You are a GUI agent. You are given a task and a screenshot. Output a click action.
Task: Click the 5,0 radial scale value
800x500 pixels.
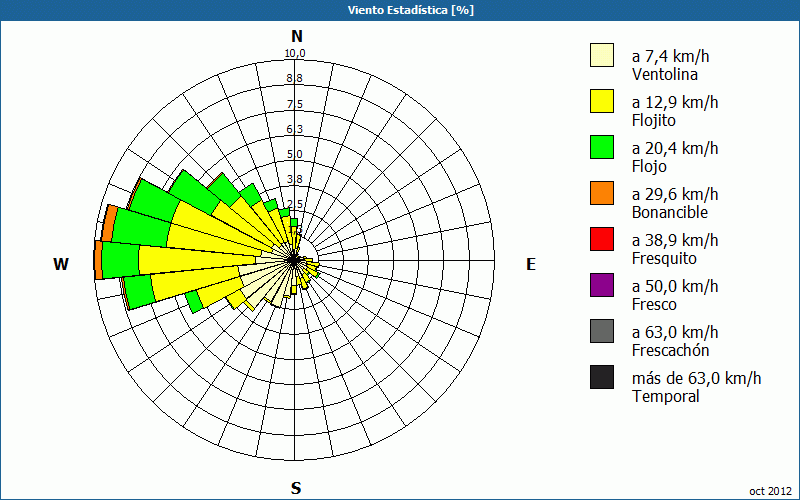click(x=294, y=154)
